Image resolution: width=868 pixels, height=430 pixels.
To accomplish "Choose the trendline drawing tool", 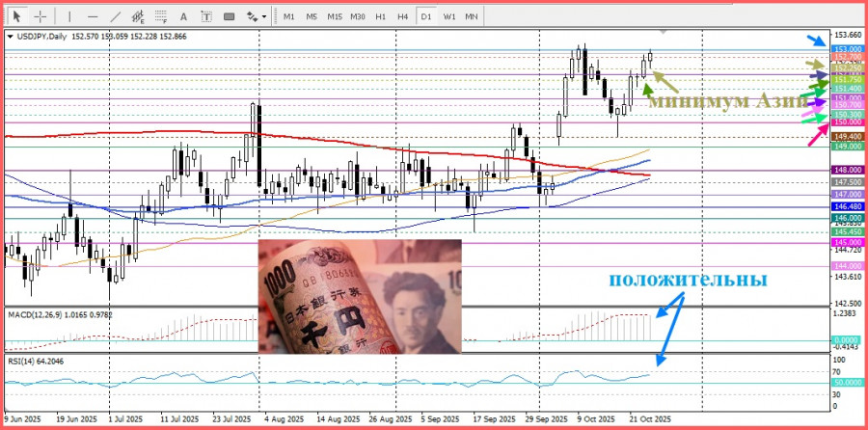I will click(x=116, y=16).
